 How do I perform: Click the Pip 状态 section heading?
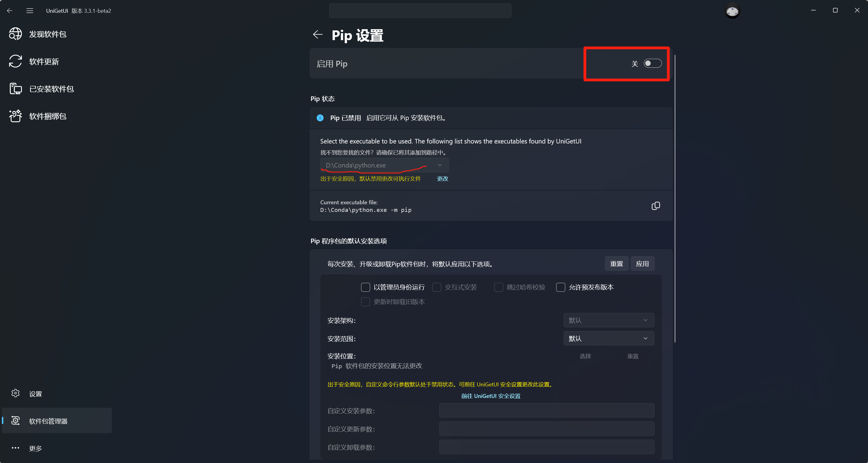coord(322,99)
